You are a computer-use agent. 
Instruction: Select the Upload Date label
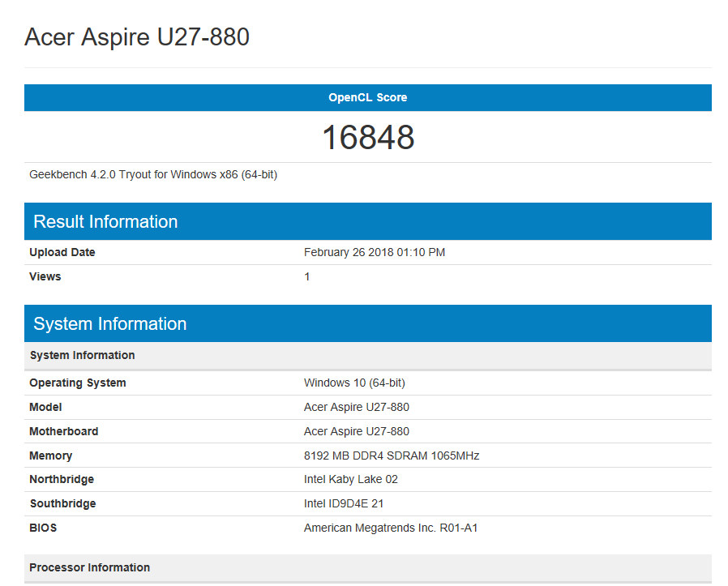point(62,252)
